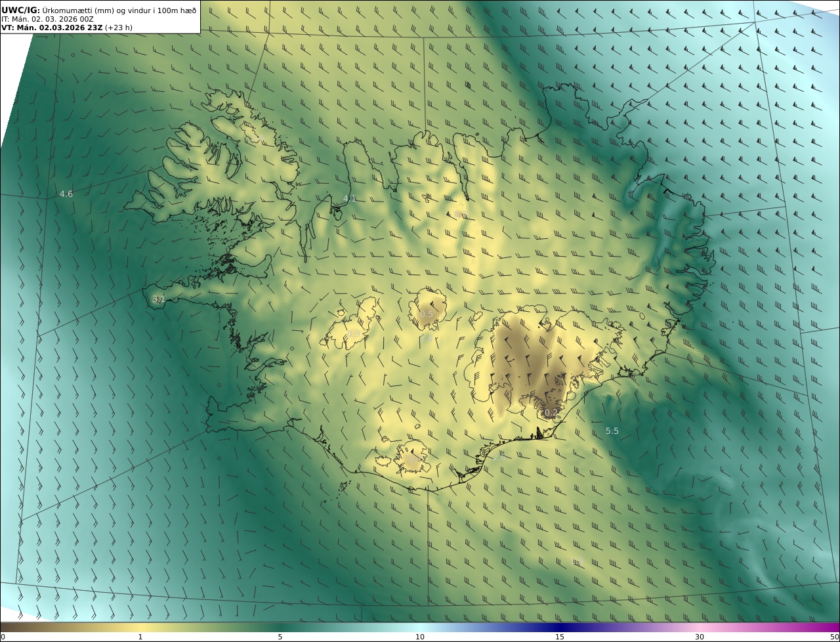Image resolution: width=840 pixels, height=642 pixels.
Task: Click the '1' tick on the color scale
Action: (140, 637)
